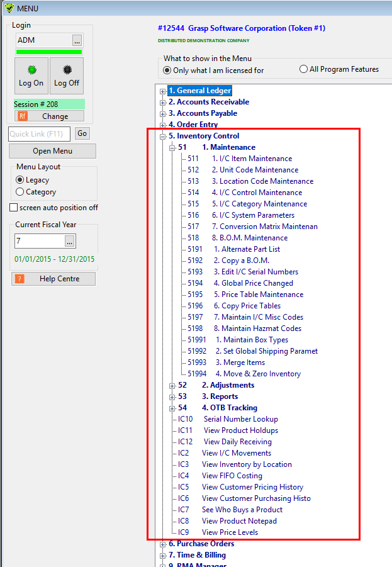Open the login user lookup ellipsis button
The height and width of the screenshot is (567, 392).
coord(77,40)
